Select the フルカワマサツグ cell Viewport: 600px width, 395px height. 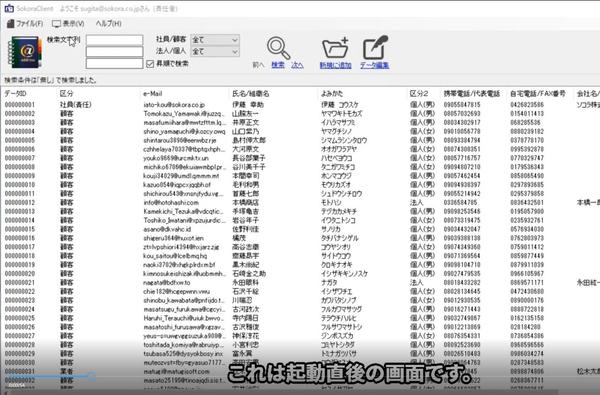pos(341,309)
